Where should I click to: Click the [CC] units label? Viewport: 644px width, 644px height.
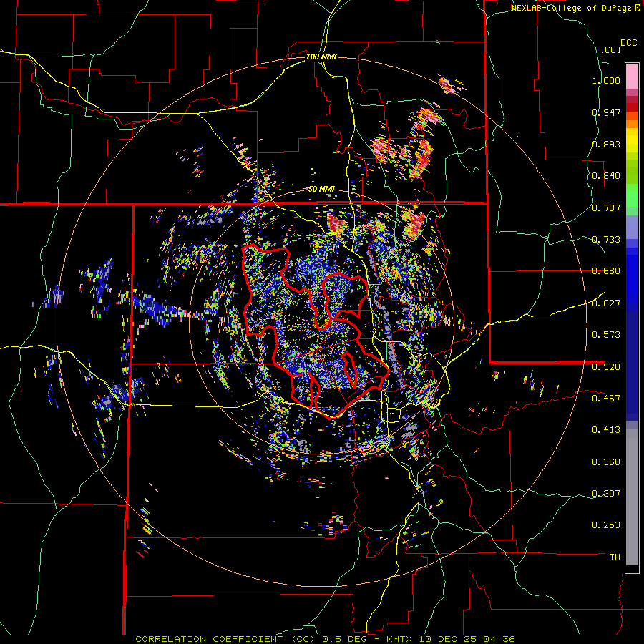click(611, 49)
